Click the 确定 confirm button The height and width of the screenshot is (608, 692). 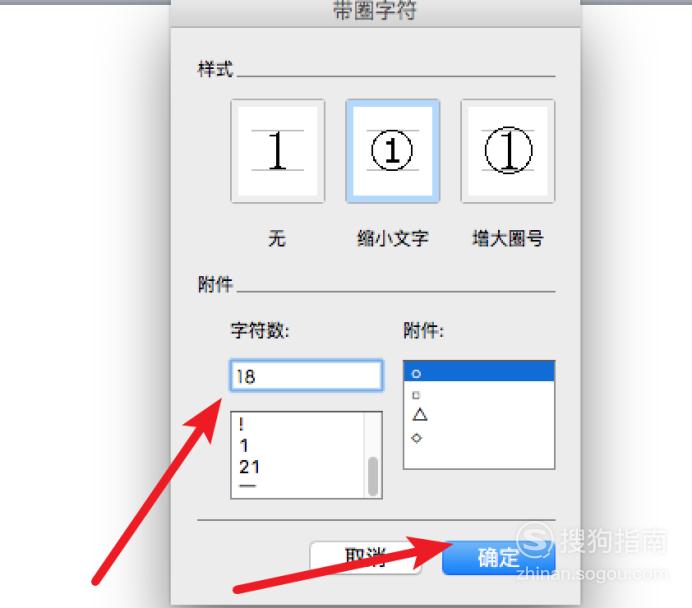point(499,557)
